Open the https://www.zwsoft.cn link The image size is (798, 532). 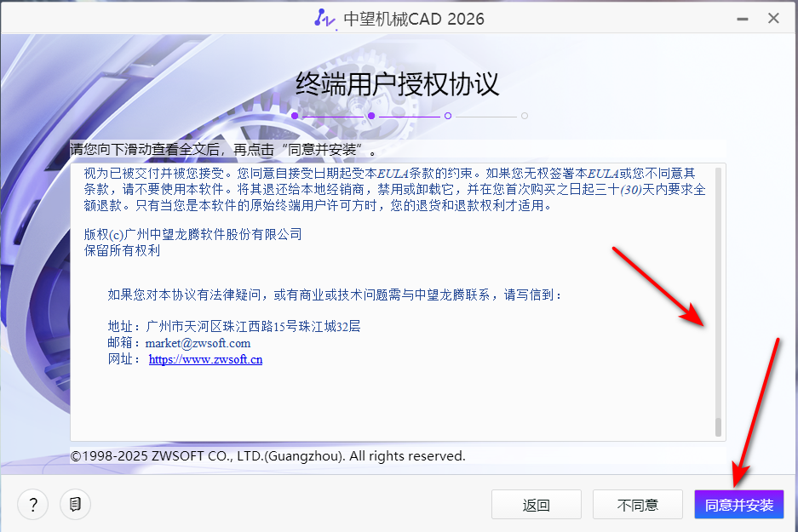205,359
